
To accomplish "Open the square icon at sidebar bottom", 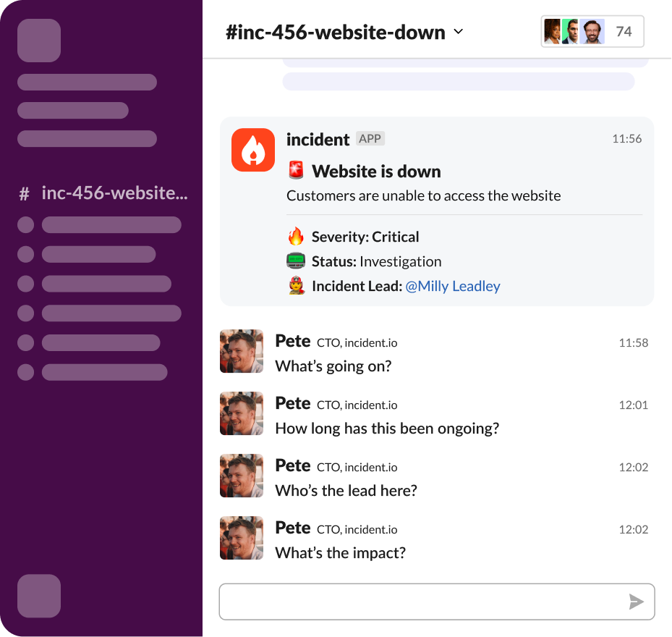I will tap(39, 596).
